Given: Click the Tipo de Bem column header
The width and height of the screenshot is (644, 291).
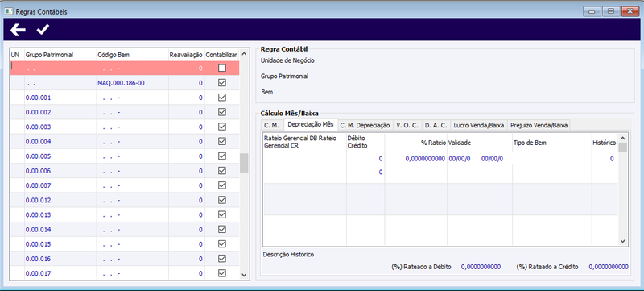Looking at the screenshot, I should (x=530, y=143).
